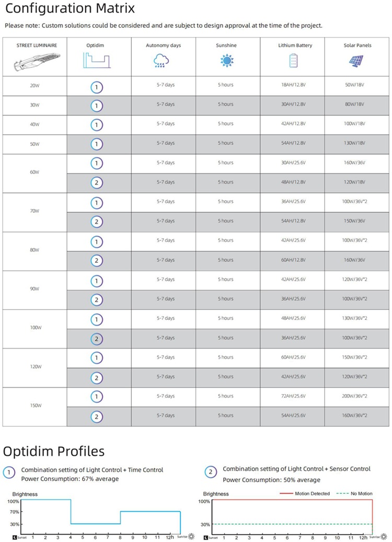Click the Lithium Battery icon
392x542 pixels.
point(292,61)
